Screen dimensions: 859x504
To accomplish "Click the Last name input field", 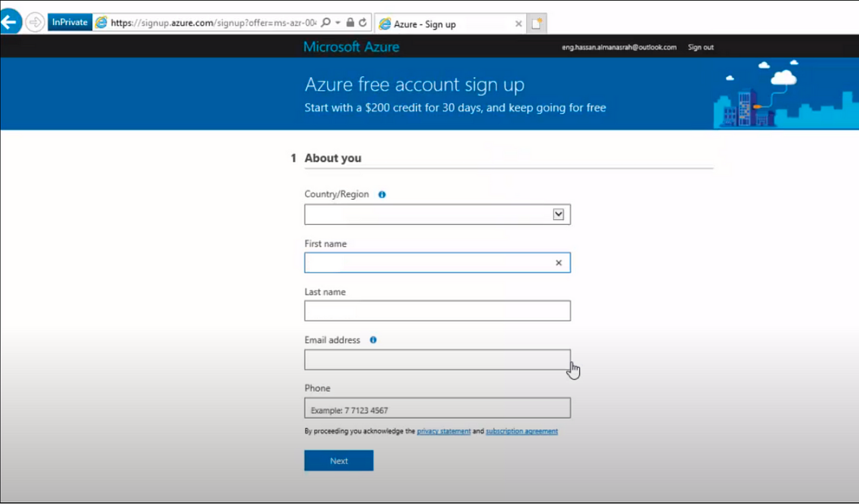I will (437, 311).
